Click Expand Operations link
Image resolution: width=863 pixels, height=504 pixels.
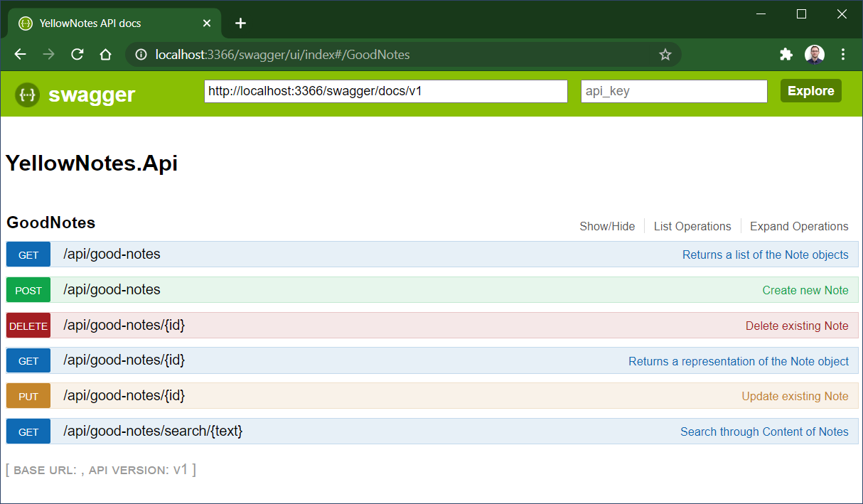pyautogui.click(x=799, y=226)
